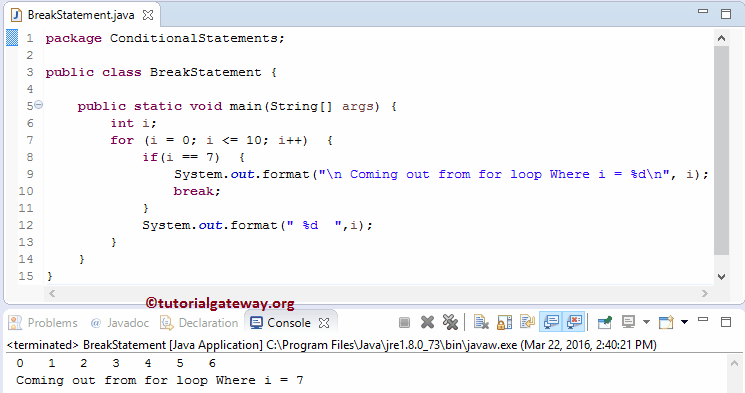
Task: Click 'System.out.format' on line 12
Action: click(210, 225)
